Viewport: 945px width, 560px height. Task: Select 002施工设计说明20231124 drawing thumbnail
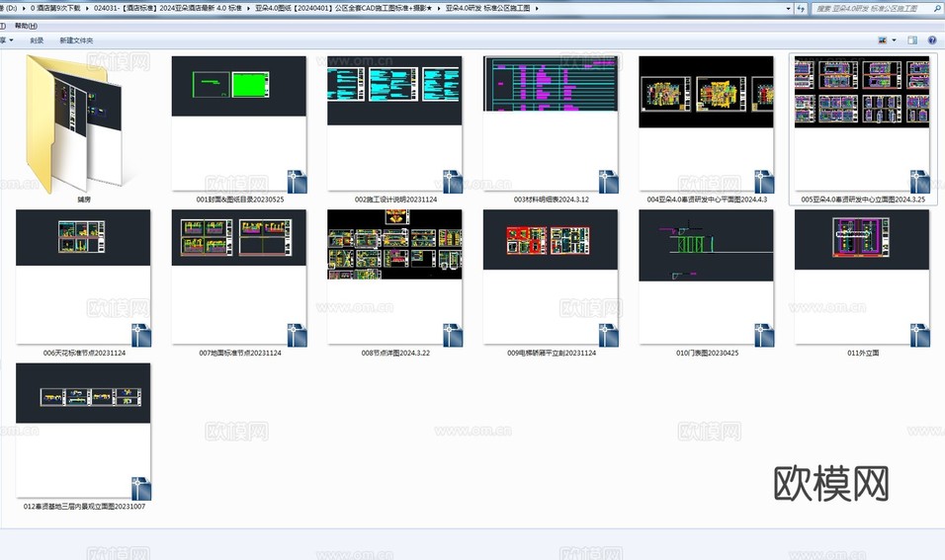(x=394, y=123)
